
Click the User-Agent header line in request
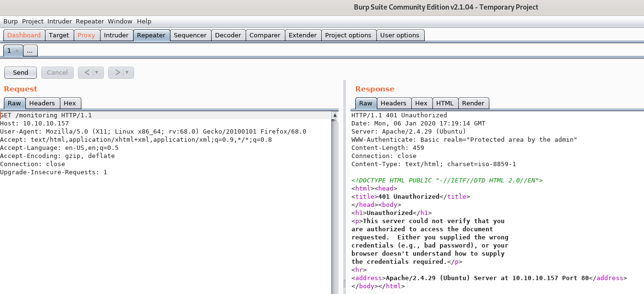[x=153, y=132]
